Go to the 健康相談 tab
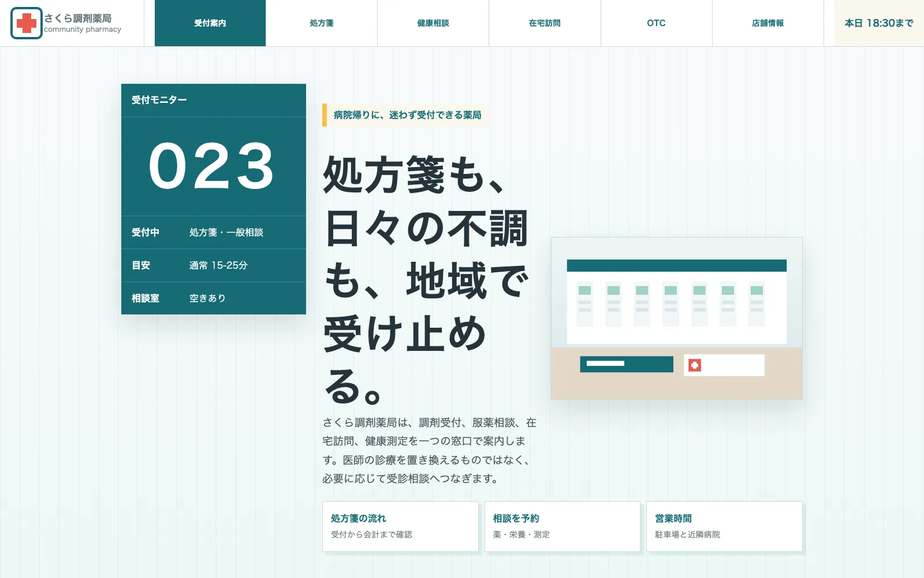The width and height of the screenshot is (924, 578). click(x=433, y=23)
